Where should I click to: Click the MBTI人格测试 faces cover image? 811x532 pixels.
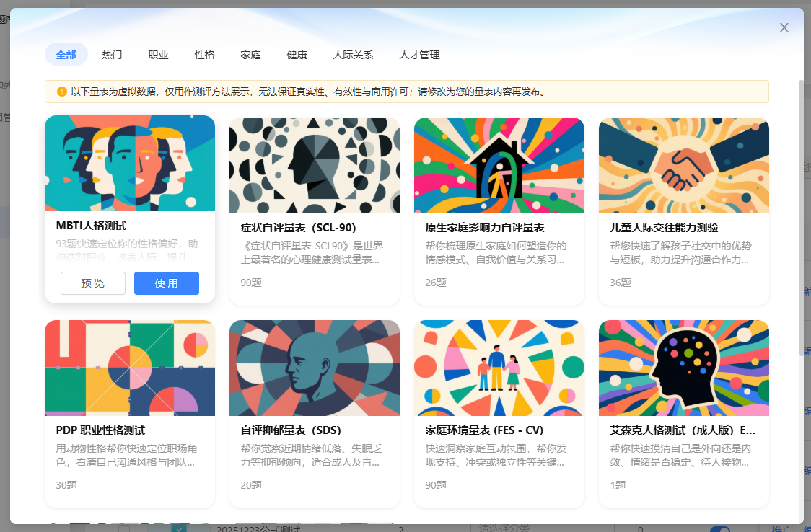[x=130, y=164]
